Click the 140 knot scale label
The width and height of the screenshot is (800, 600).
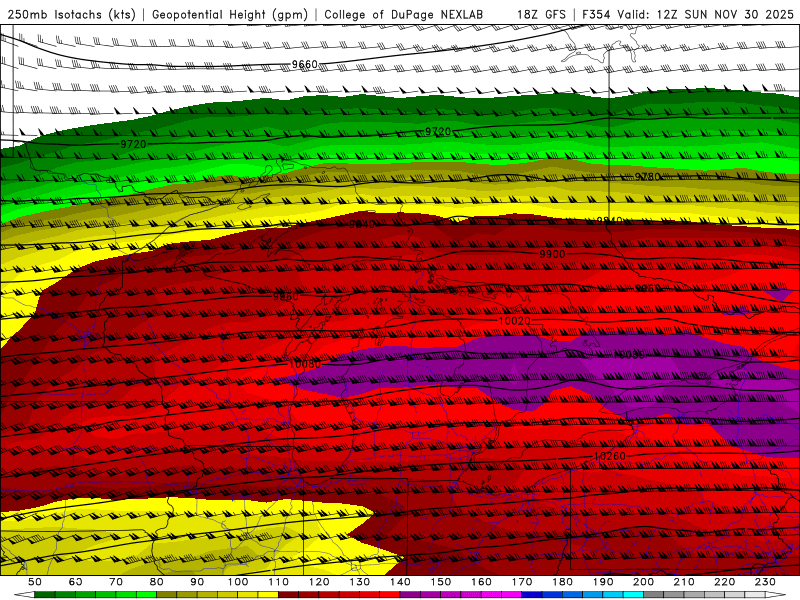click(400, 582)
